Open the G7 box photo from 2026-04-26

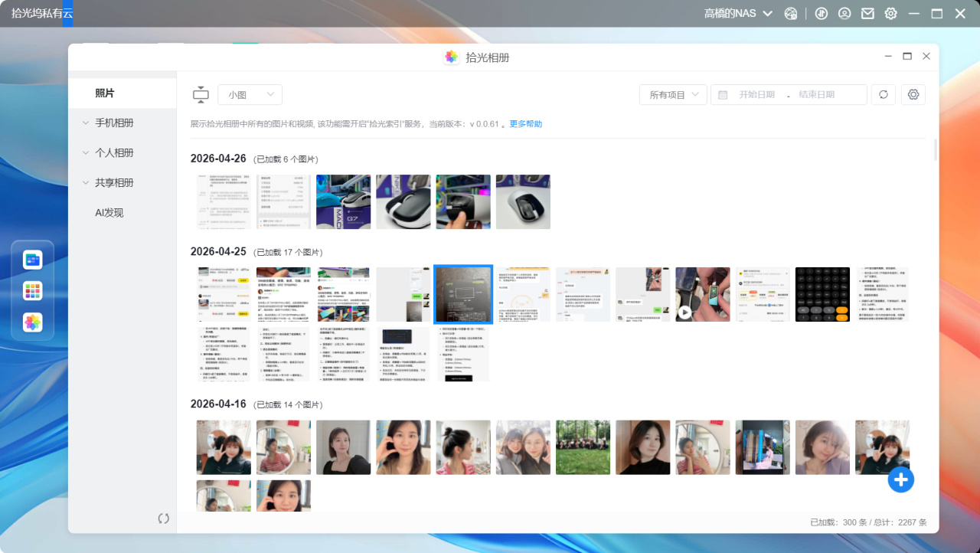[344, 201]
